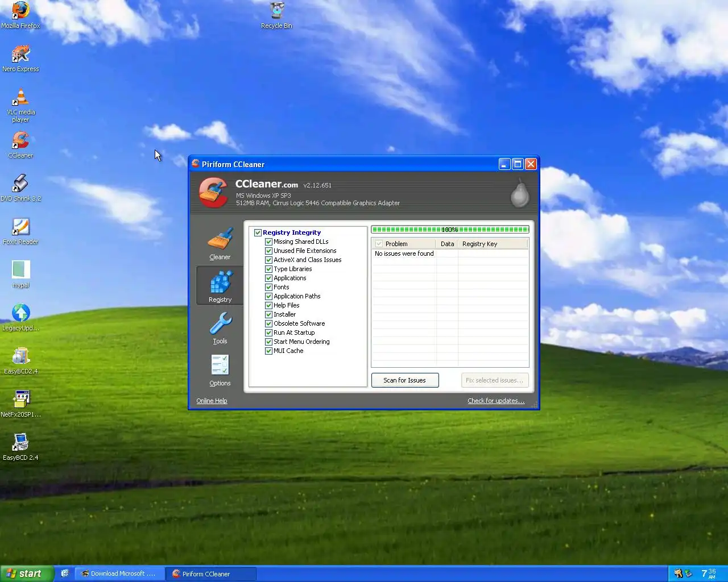This screenshot has width=728, height=582.
Task: Select the VLC media player desktop icon
Action: point(20,106)
